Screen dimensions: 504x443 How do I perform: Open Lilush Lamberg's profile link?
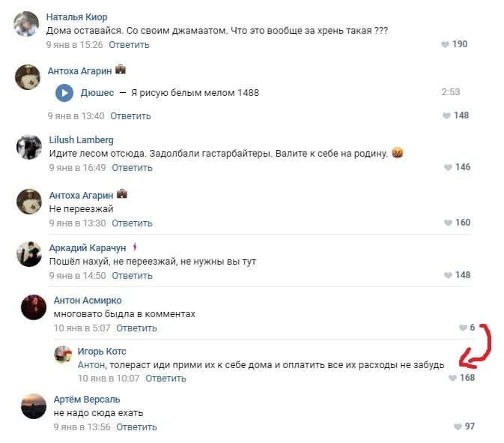tap(82, 140)
